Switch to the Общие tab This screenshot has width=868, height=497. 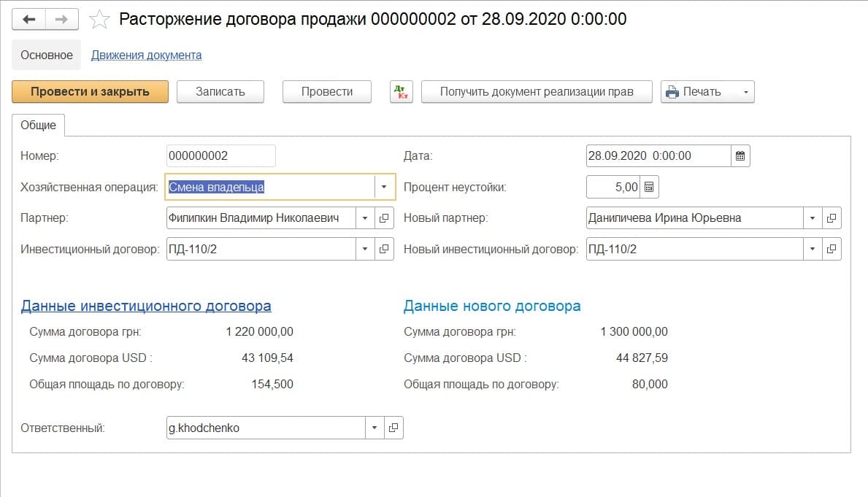(39, 125)
